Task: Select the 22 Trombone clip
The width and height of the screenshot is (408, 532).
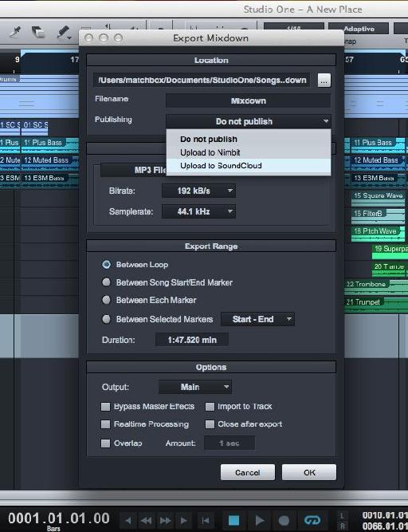Action: [x=376, y=286]
